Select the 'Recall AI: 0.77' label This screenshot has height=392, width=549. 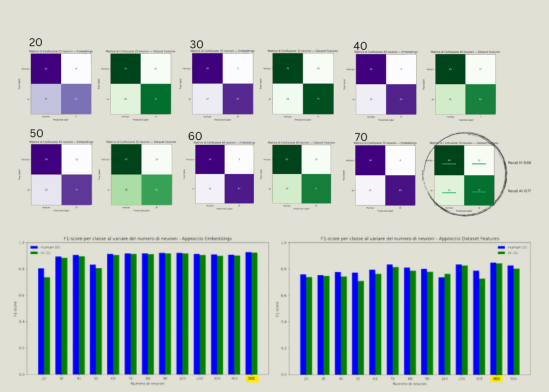(x=520, y=191)
